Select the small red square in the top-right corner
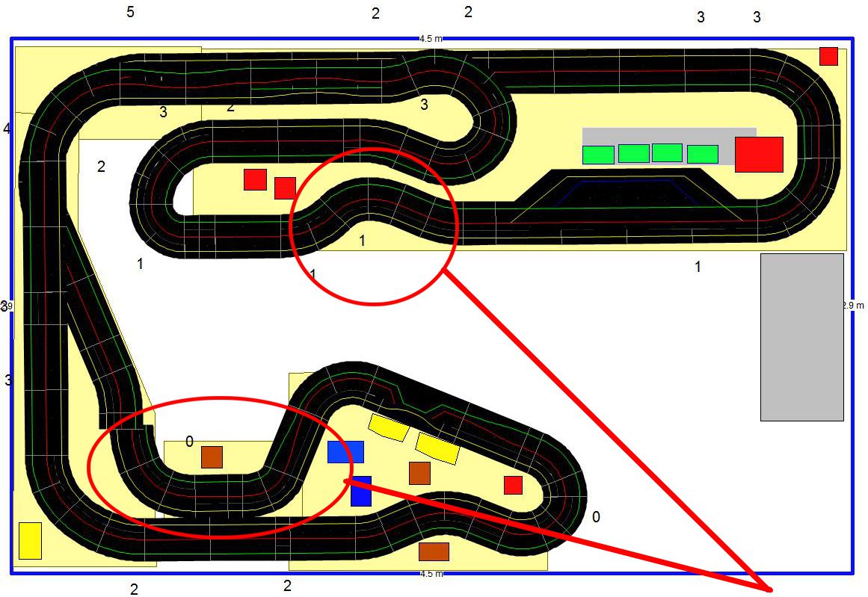868x597 pixels. 828,56
